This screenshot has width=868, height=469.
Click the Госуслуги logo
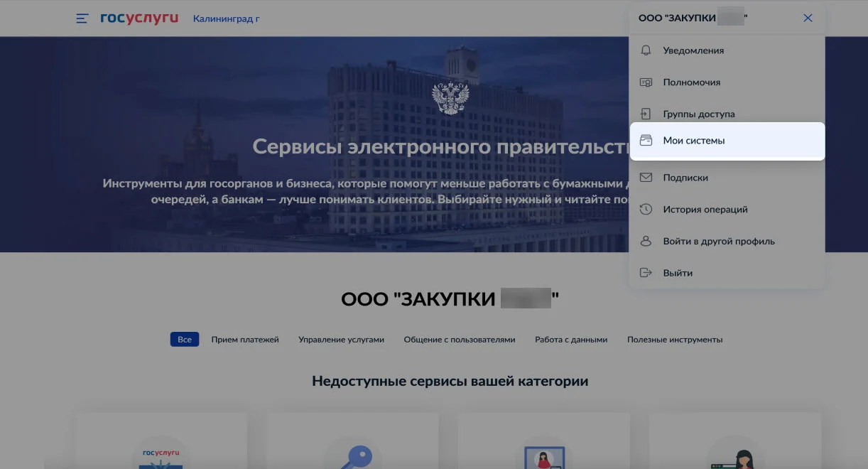click(x=139, y=18)
